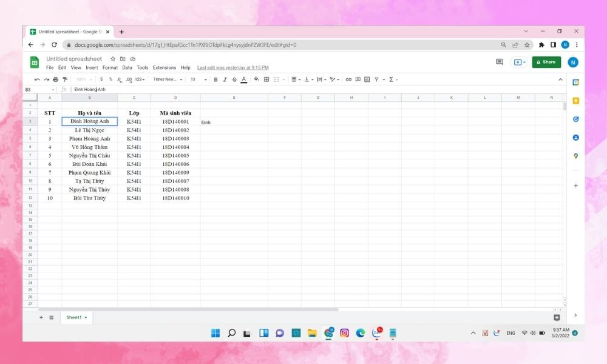Click the Google Maps icon in side panel
Screen dimensions: 607x364
pos(576,155)
